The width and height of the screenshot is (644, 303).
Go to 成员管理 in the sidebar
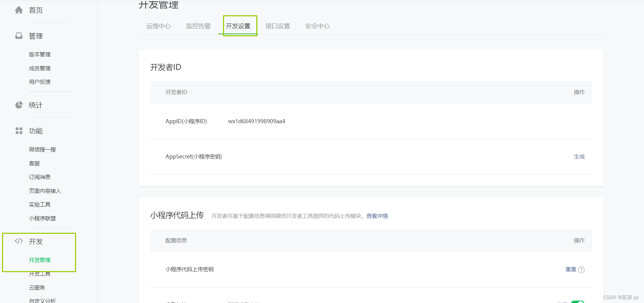click(x=40, y=68)
